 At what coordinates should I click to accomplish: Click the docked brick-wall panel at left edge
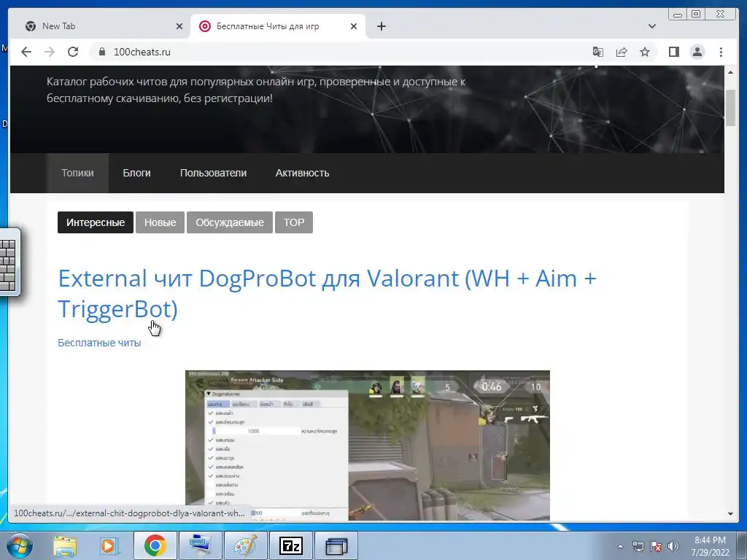[x=9, y=262]
